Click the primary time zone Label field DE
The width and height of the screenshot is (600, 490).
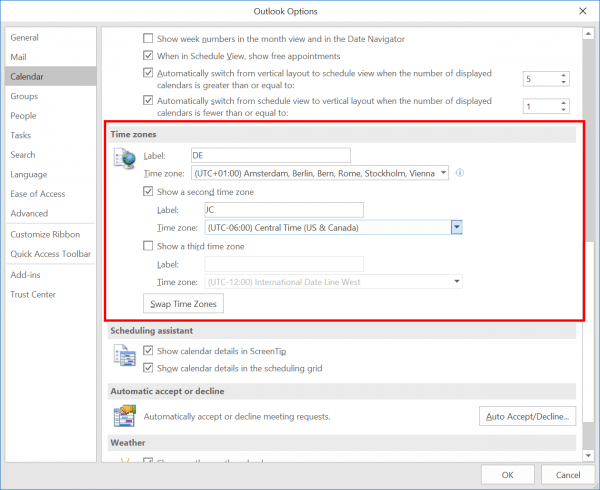271,155
